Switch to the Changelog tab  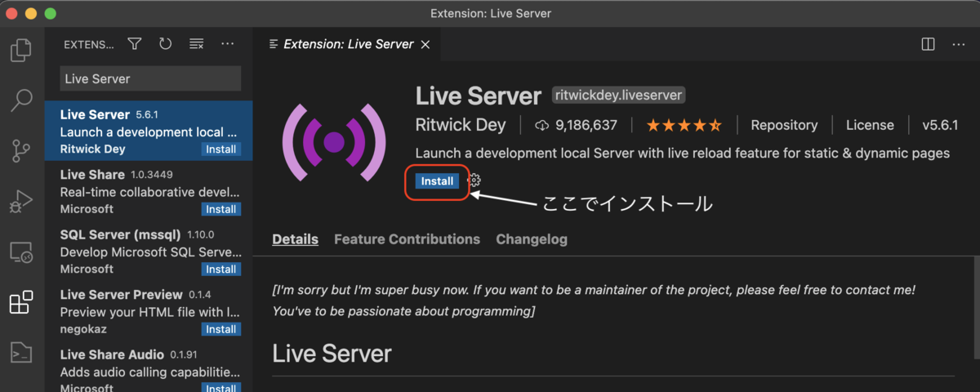(532, 239)
